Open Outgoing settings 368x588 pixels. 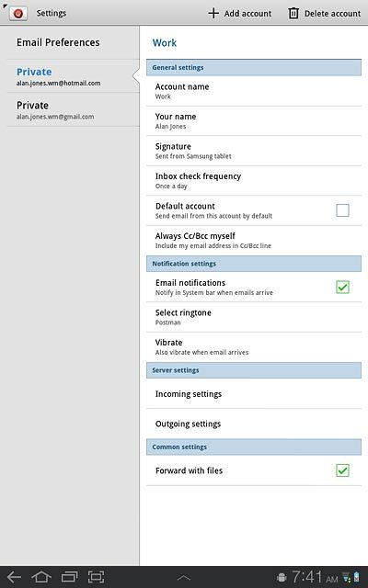click(x=254, y=424)
